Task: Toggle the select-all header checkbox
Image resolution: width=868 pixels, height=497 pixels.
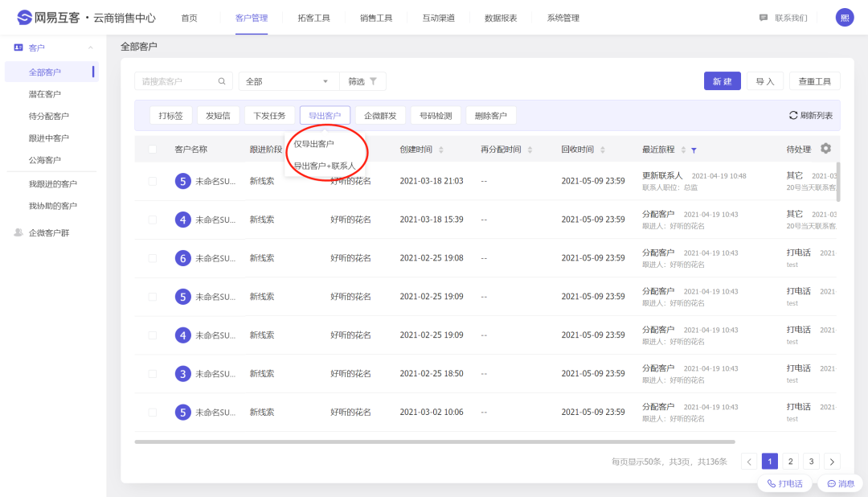Action: click(153, 149)
